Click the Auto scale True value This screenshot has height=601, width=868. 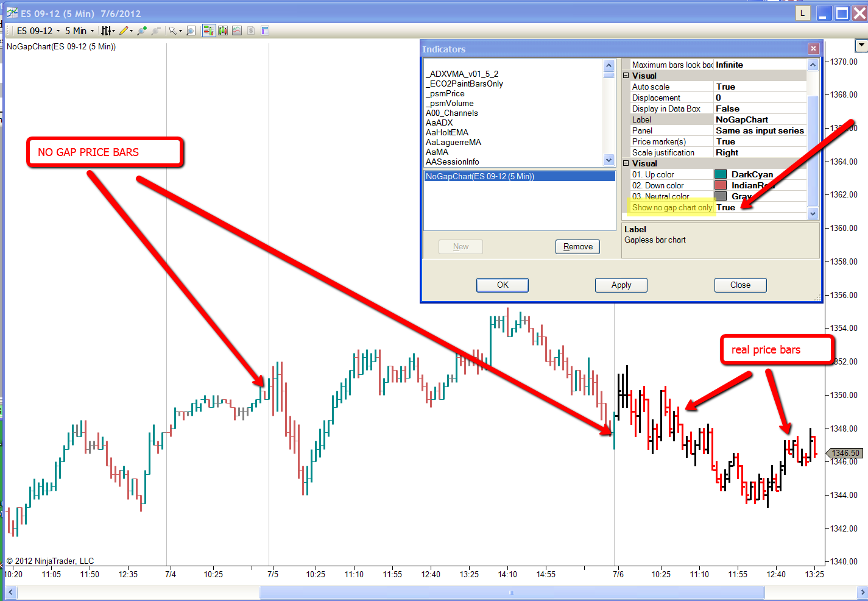760,87
